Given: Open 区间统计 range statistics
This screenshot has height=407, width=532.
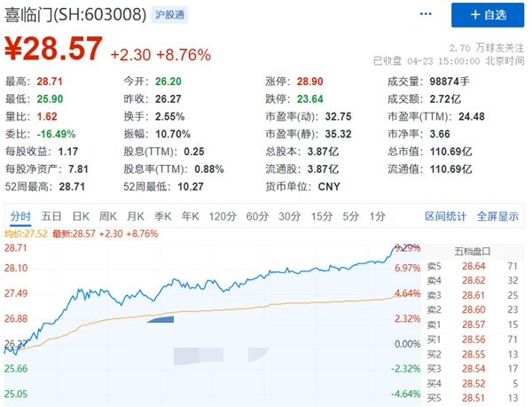Looking at the screenshot, I should tap(446, 215).
